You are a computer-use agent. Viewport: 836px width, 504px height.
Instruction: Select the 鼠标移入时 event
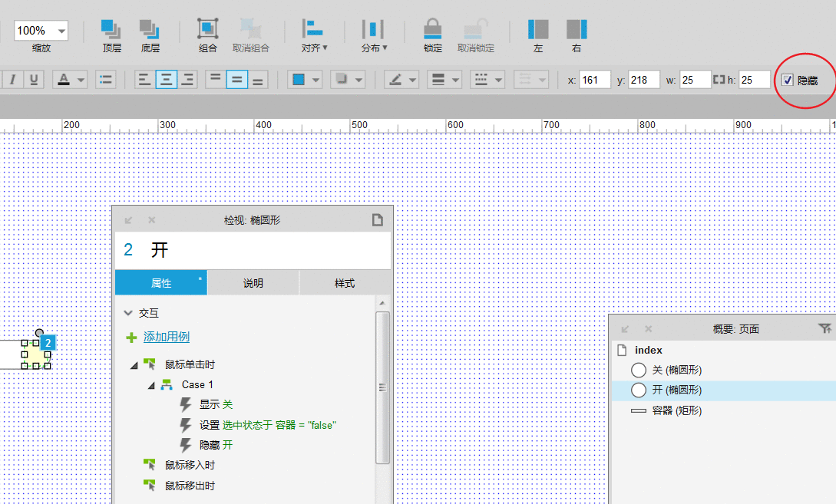(x=190, y=465)
